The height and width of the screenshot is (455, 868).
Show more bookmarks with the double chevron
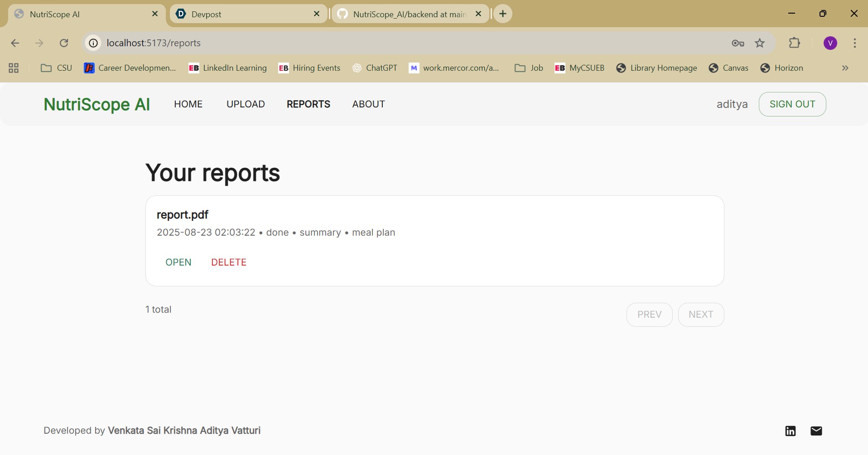pos(845,68)
